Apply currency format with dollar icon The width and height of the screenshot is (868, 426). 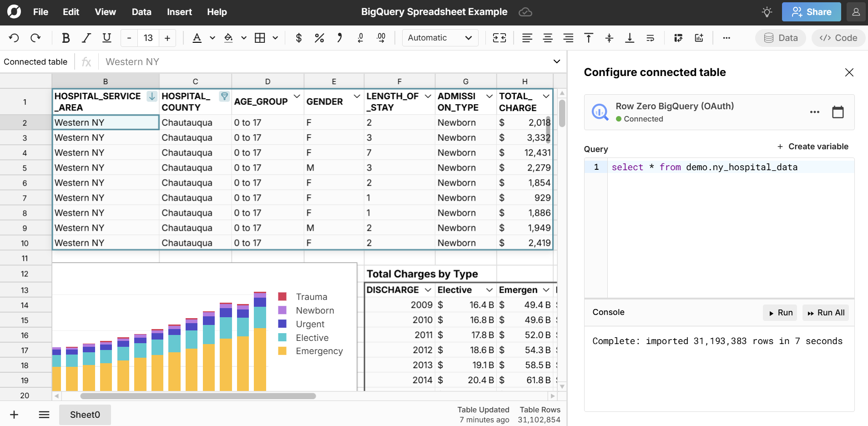click(298, 38)
